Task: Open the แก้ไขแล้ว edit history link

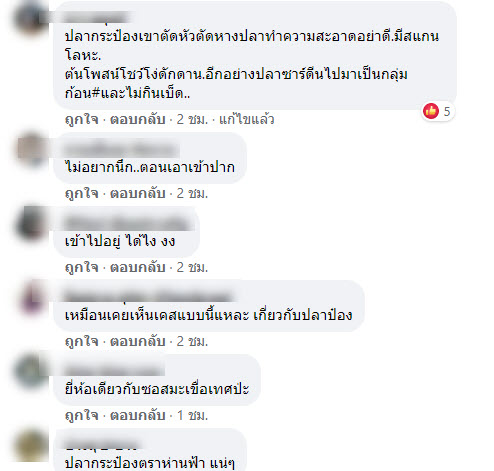Action: pyautogui.click(x=246, y=119)
